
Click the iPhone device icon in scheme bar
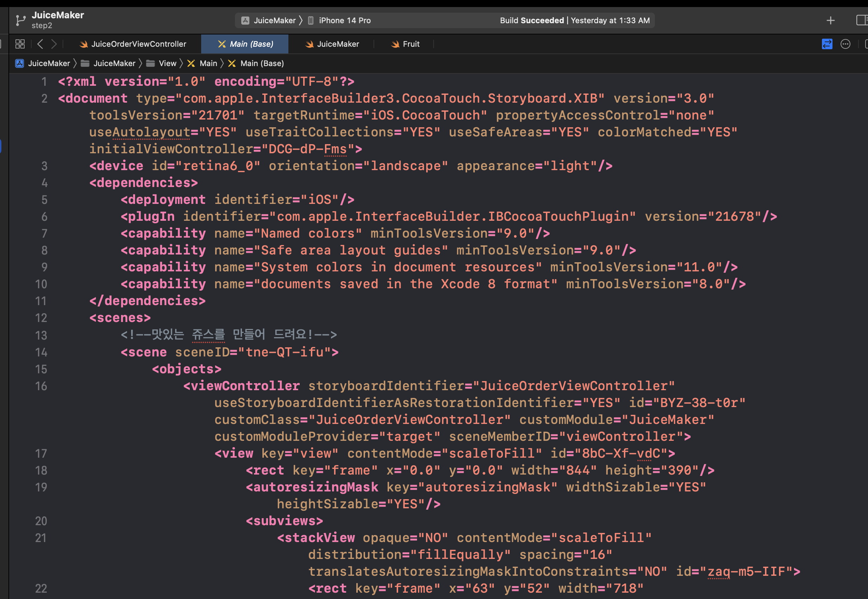(311, 20)
